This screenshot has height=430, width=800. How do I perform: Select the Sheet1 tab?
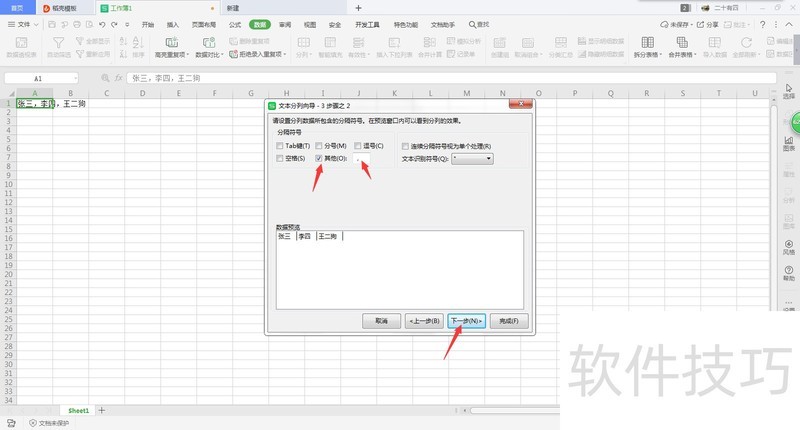click(x=79, y=411)
